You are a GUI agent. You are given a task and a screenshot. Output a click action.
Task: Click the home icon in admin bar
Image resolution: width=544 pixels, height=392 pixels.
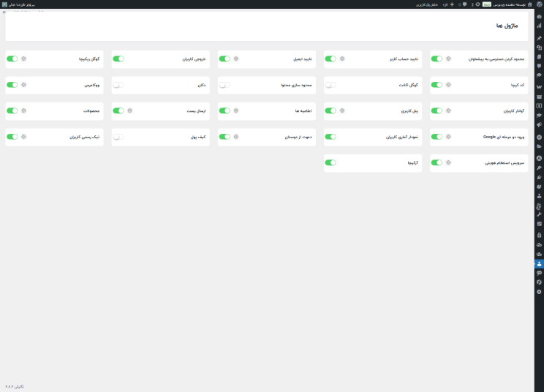point(530,4)
